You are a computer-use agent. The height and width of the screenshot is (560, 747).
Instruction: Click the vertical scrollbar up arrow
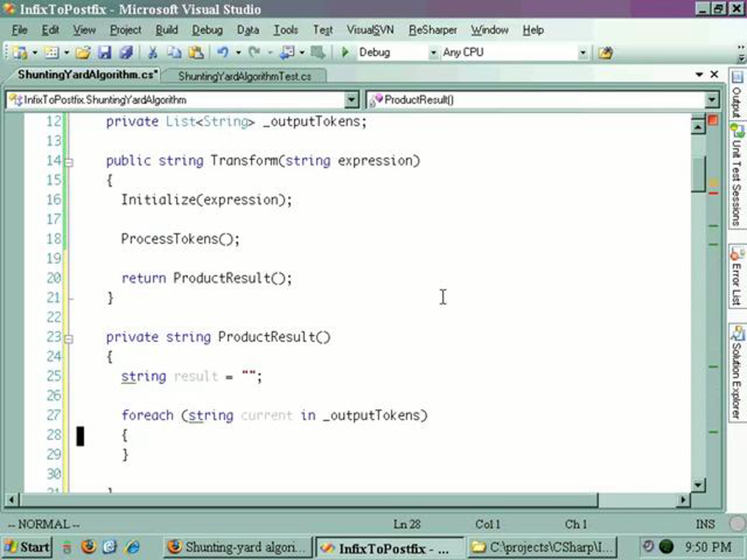(x=698, y=127)
